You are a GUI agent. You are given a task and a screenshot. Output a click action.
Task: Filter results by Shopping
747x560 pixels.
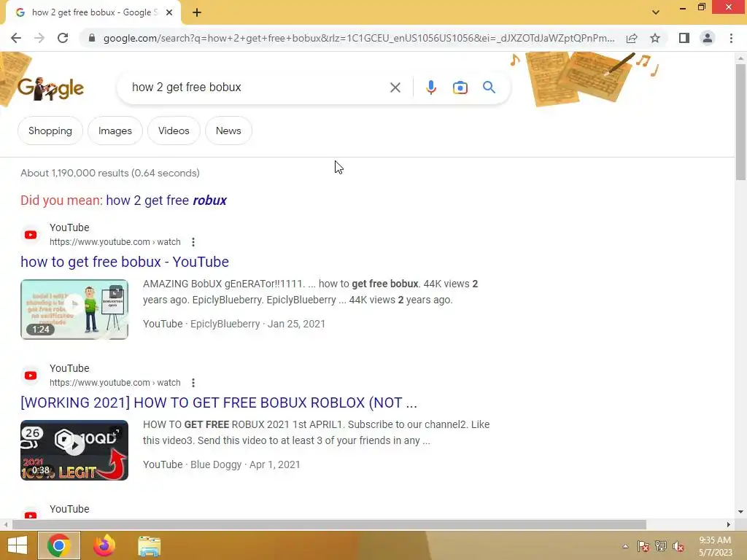pyautogui.click(x=50, y=131)
